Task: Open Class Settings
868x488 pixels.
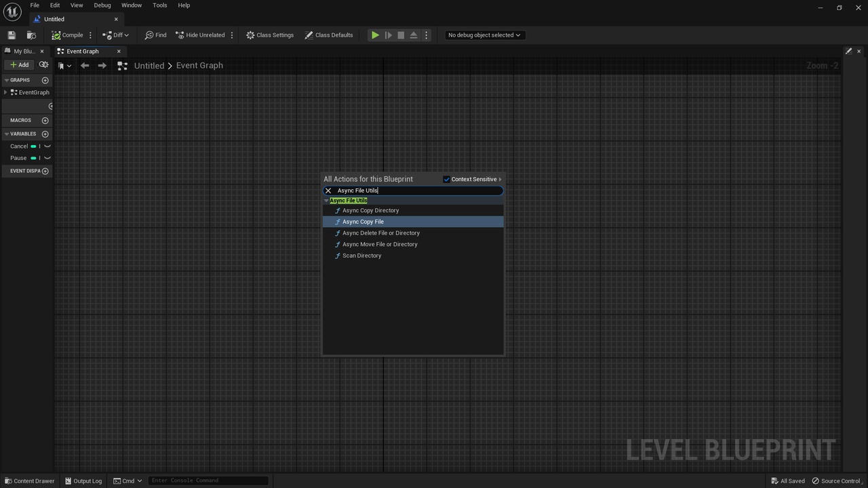Action: (x=270, y=35)
